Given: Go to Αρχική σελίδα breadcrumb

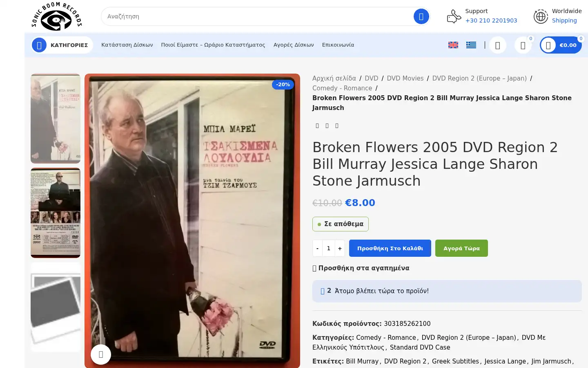Looking at the screenshot, I should 334,78.
